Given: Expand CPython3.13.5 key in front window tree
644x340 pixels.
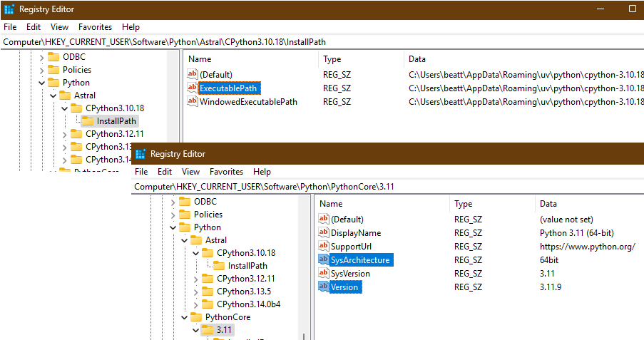Looking at the screenshot, I should pos(196,292).
